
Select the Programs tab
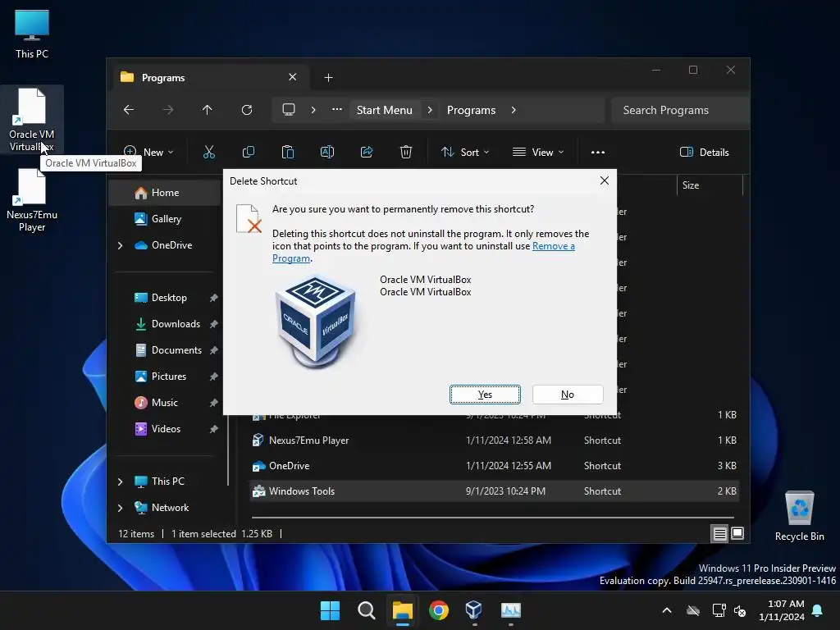(x=209, y=78)
